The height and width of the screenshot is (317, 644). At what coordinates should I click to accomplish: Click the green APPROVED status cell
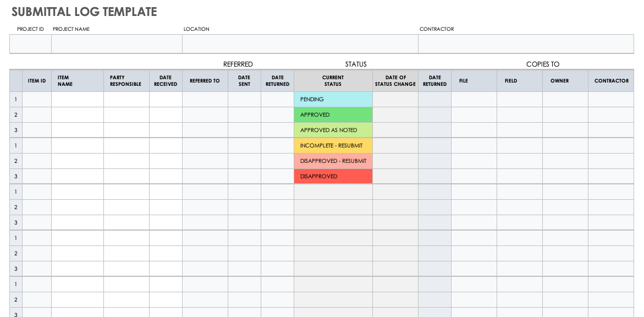[x=333, y=115]
